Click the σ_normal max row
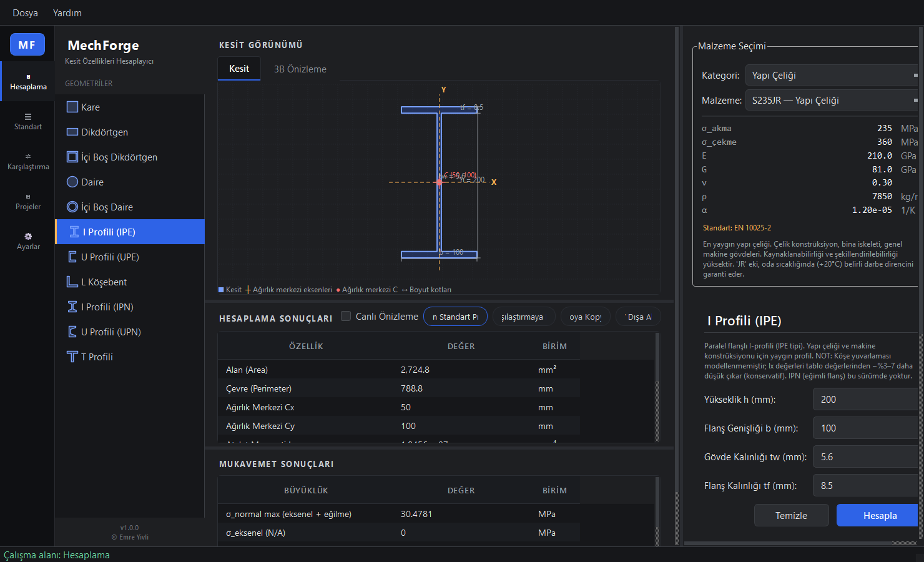 399,514
